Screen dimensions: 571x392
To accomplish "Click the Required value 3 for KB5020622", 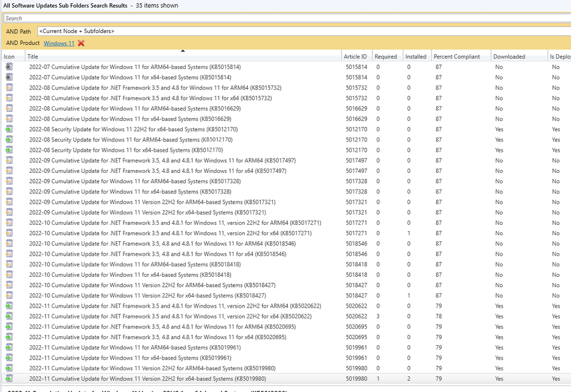I will pos(378,316).
